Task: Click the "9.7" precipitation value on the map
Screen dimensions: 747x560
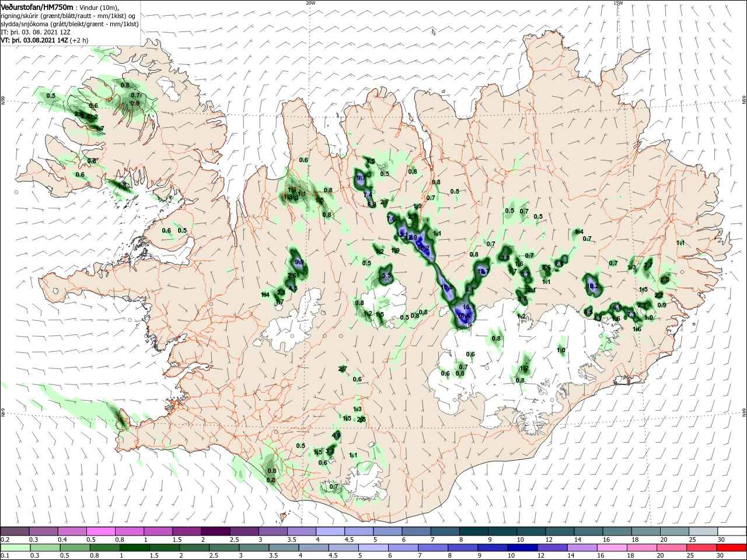Action: pos(361,178)
